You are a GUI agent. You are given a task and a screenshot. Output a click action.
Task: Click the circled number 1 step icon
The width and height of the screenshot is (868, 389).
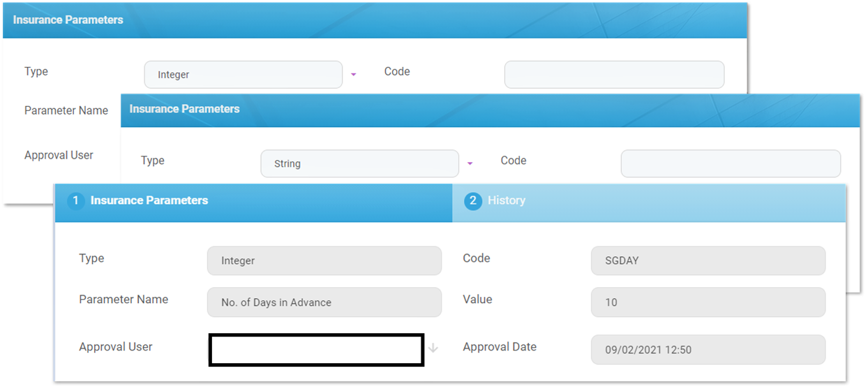(x=75, y=201)
